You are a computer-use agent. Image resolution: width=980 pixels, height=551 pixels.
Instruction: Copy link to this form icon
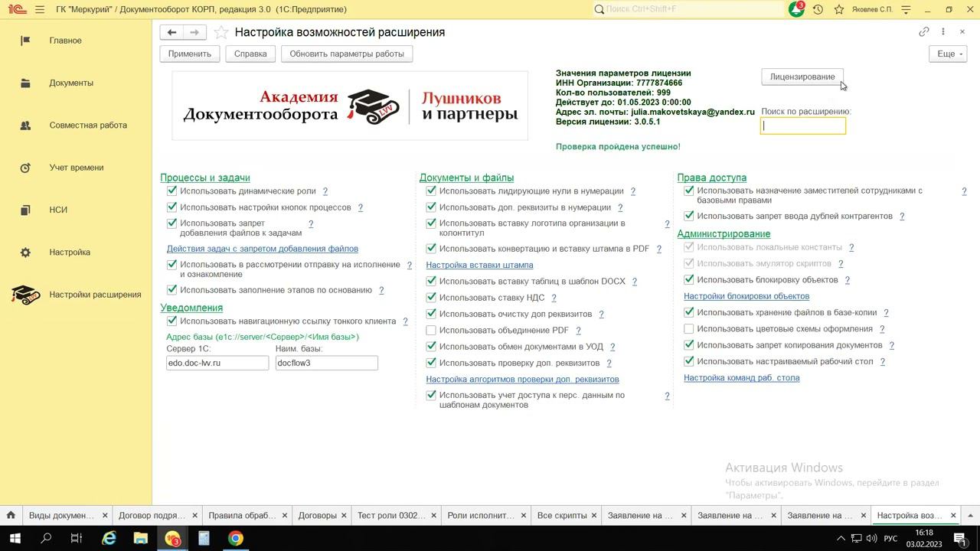(924, 31)
